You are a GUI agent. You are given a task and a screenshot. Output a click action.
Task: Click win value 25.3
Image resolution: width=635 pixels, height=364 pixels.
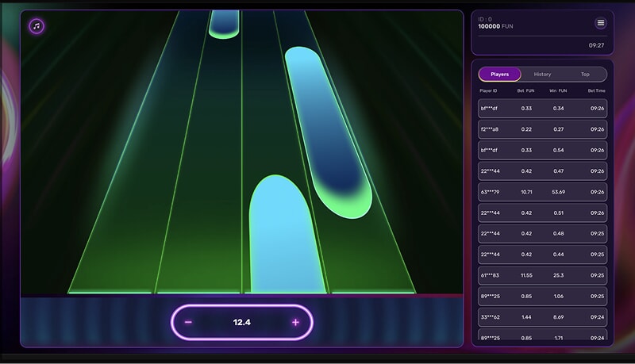[x=559, y=275]
